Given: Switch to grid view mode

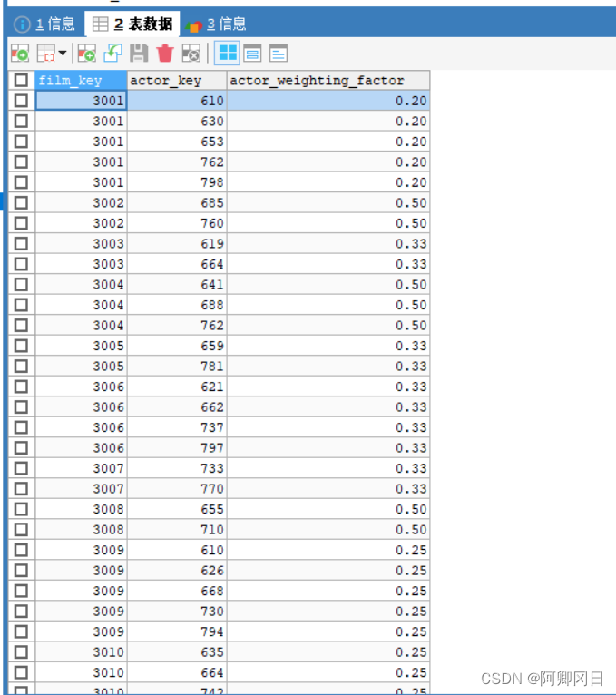Looking at the screenshot, I should tap(228, 54).
